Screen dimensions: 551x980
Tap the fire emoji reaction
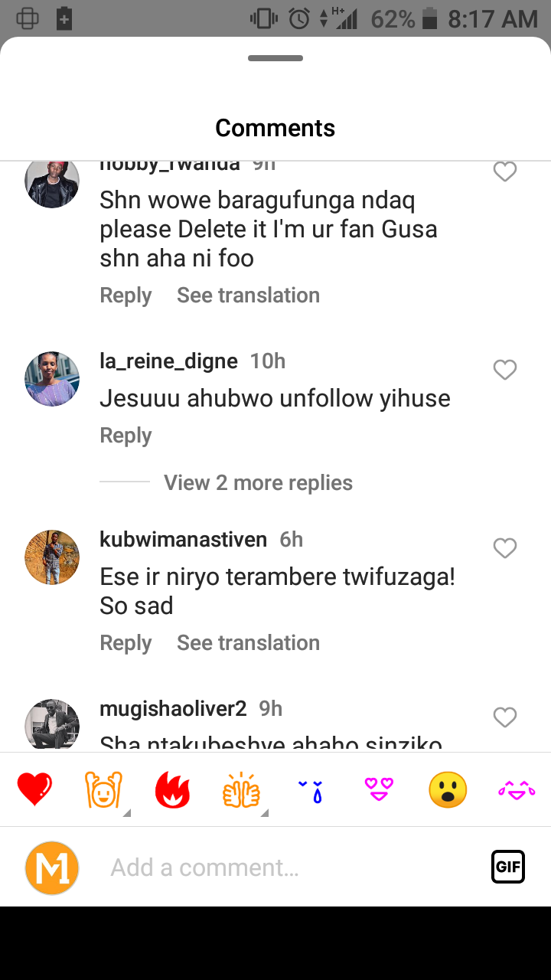172,789
